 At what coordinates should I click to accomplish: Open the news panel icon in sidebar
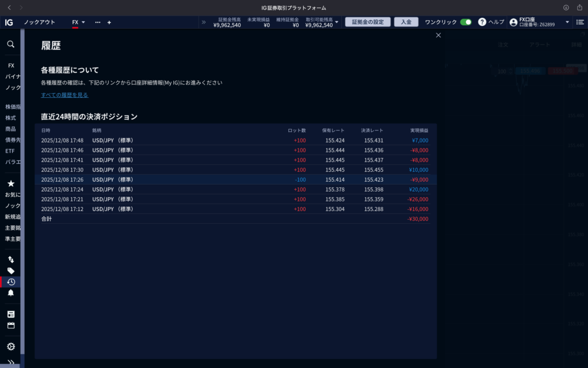point(10,314)
